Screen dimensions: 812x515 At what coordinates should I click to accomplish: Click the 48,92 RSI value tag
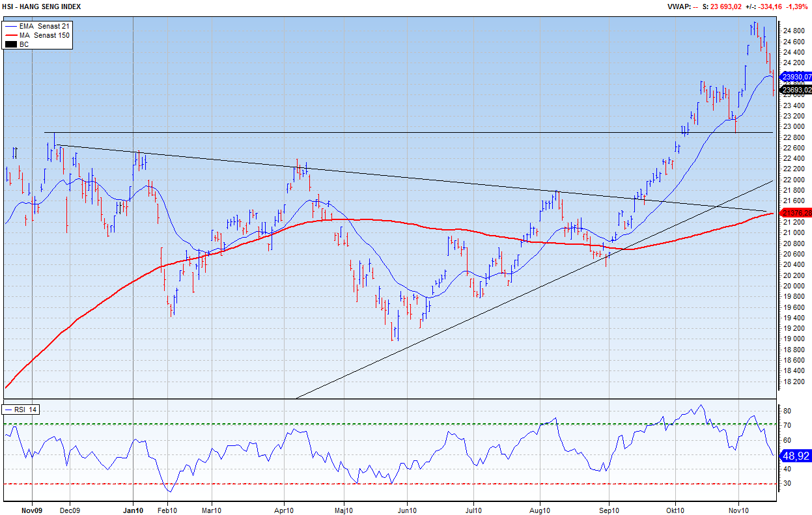point(796,457)
